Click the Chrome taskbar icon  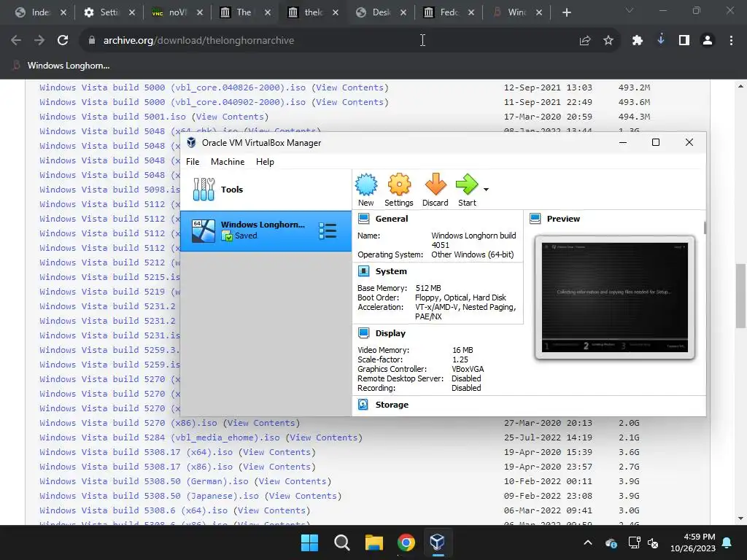pyautogui.click(x=406, y=542)
